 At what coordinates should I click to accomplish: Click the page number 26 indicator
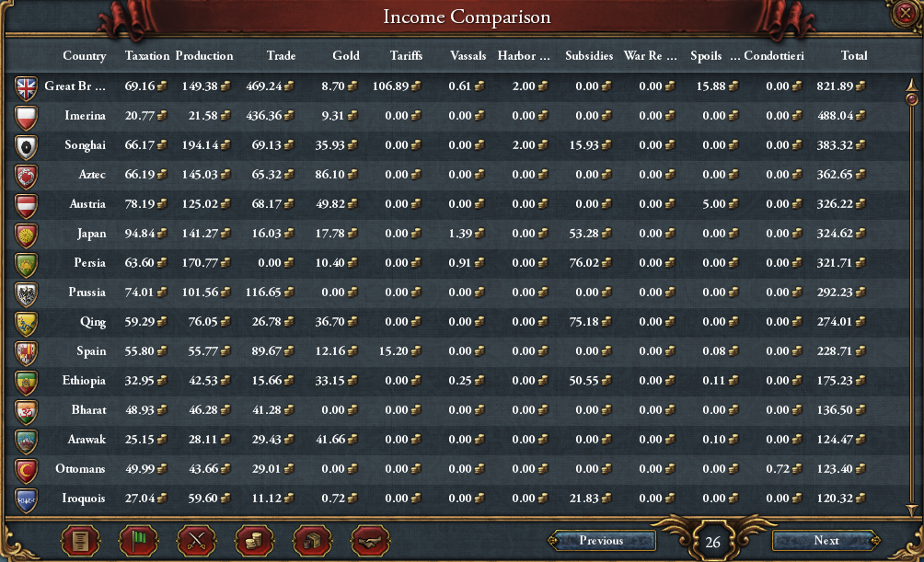[x=712, y=542]
